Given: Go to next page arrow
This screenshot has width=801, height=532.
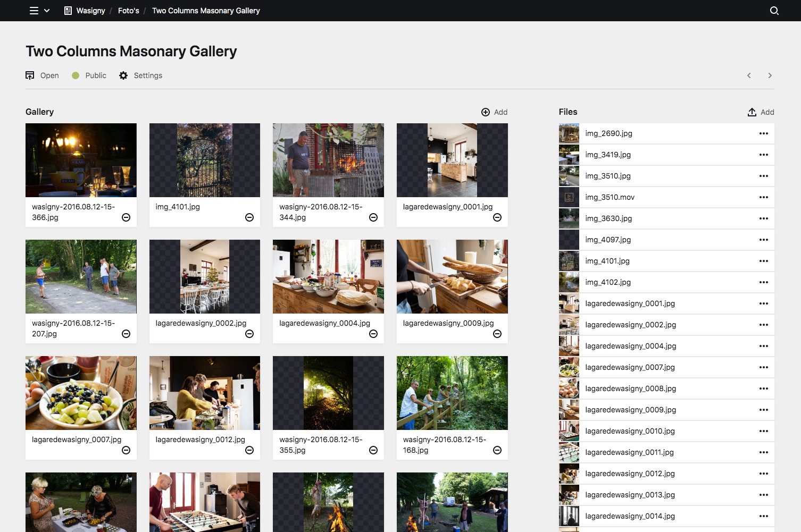Looking at the screenshot, I should tap(770, 75).
